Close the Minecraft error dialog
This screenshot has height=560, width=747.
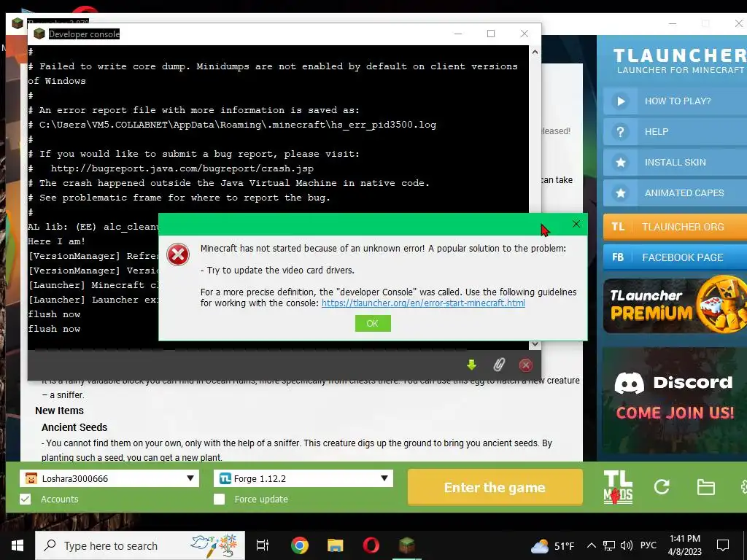click(576, 224)
